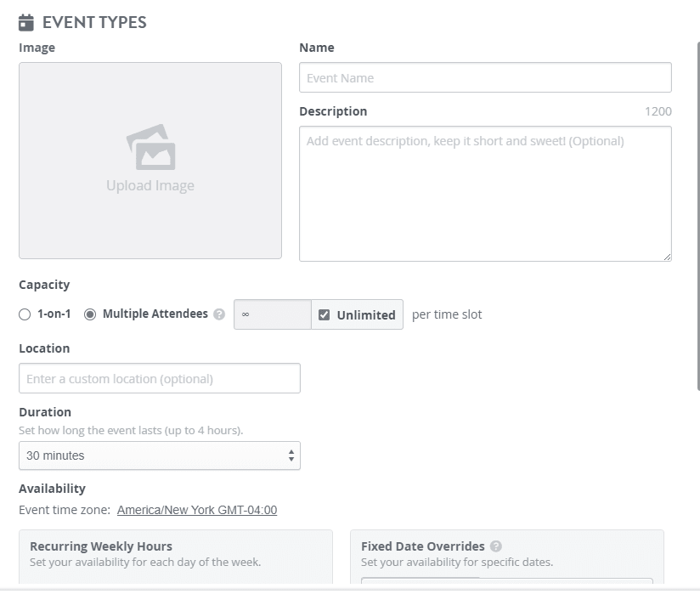
Task: Focus the Event Name input field
Action: (x=485, y=77)
